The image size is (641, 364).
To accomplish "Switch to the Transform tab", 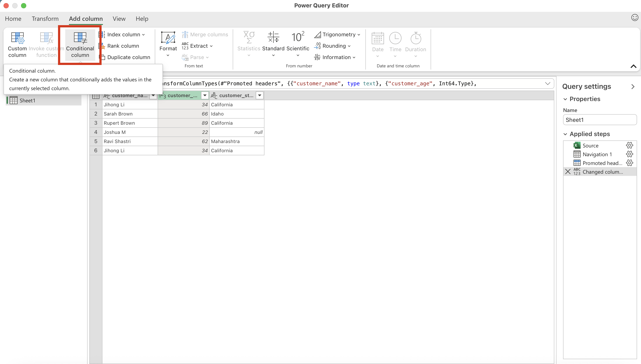I will click(x=45, y=19).
